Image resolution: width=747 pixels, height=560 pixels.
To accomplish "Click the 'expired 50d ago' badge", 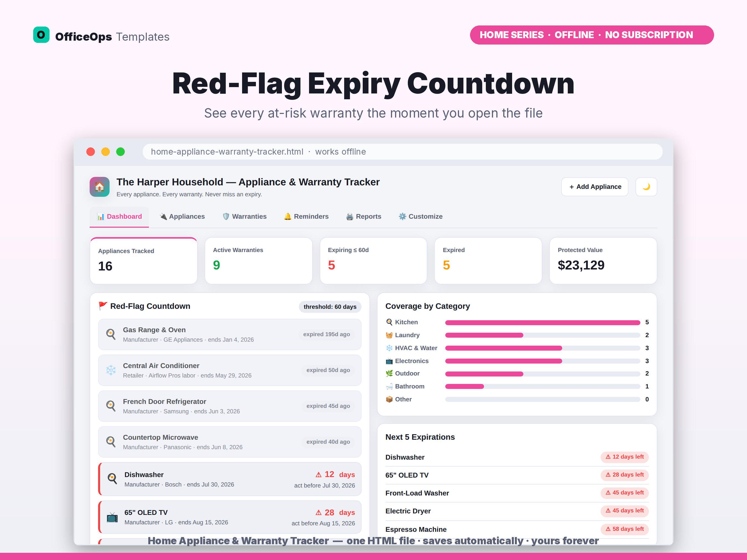I will (328, 370).
